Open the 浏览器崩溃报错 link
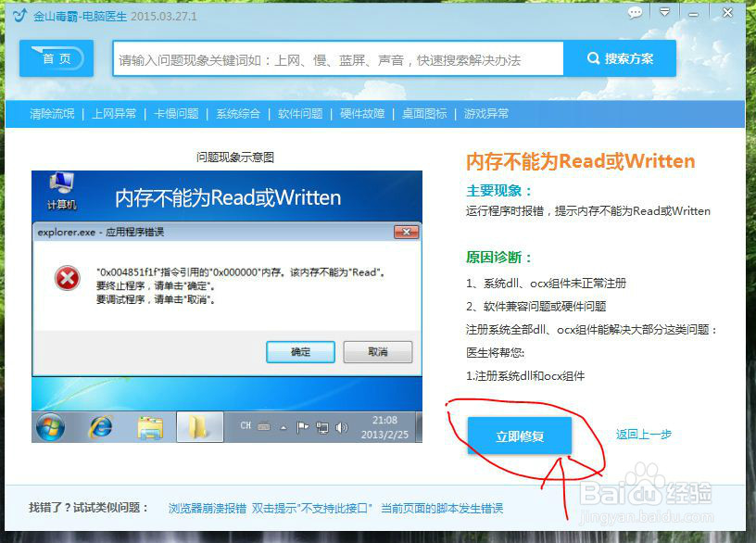Viewport: 756px width, 543px height. [208, 509]
